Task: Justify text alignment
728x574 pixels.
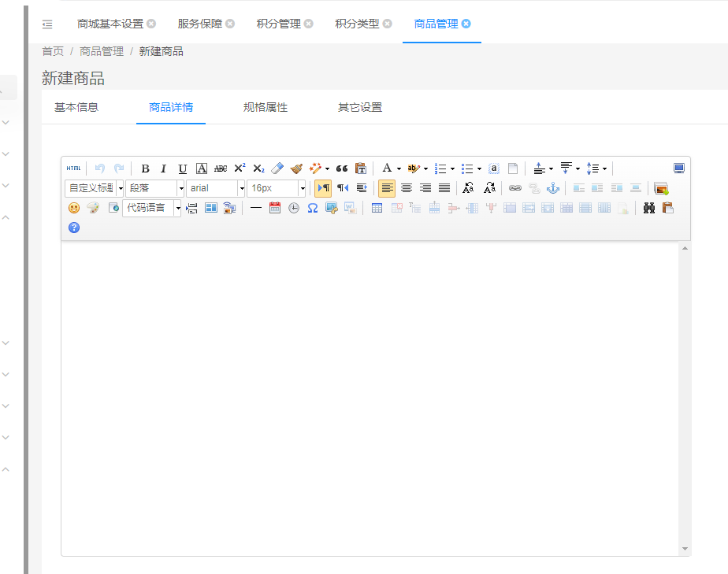Action: click(x=444, y=188)
